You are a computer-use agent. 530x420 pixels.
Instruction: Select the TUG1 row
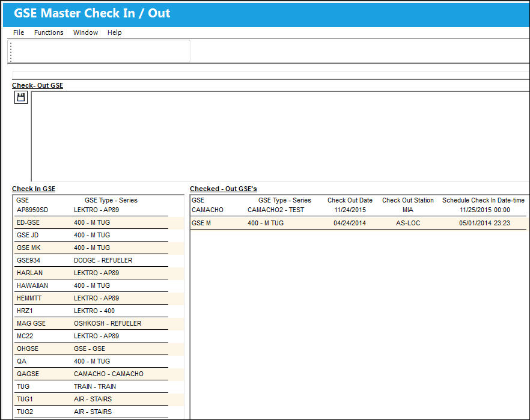[x=91, y=399]
